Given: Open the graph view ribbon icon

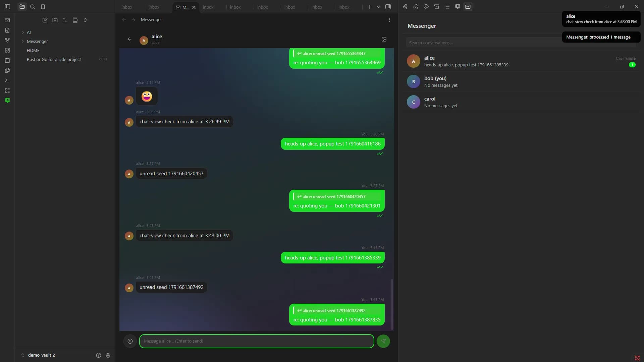Looking at the screenshot, I should [x=7, y=40].
